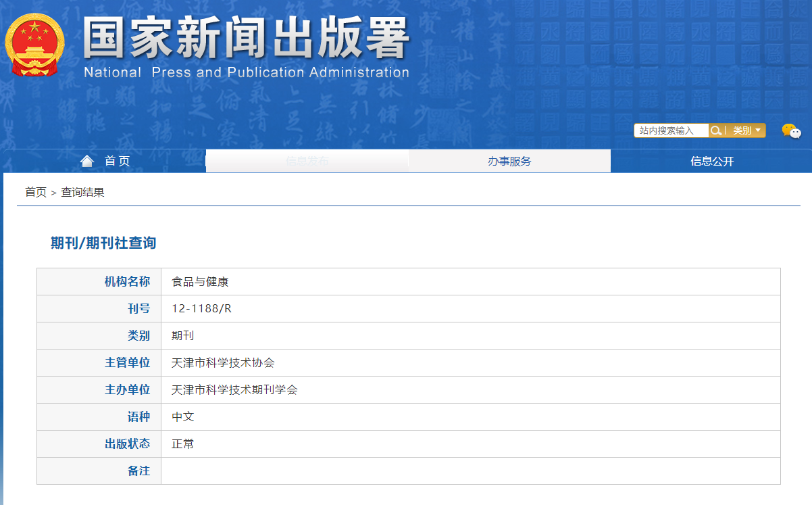Click the 正常 publication status value

click(x=182, y=444)
